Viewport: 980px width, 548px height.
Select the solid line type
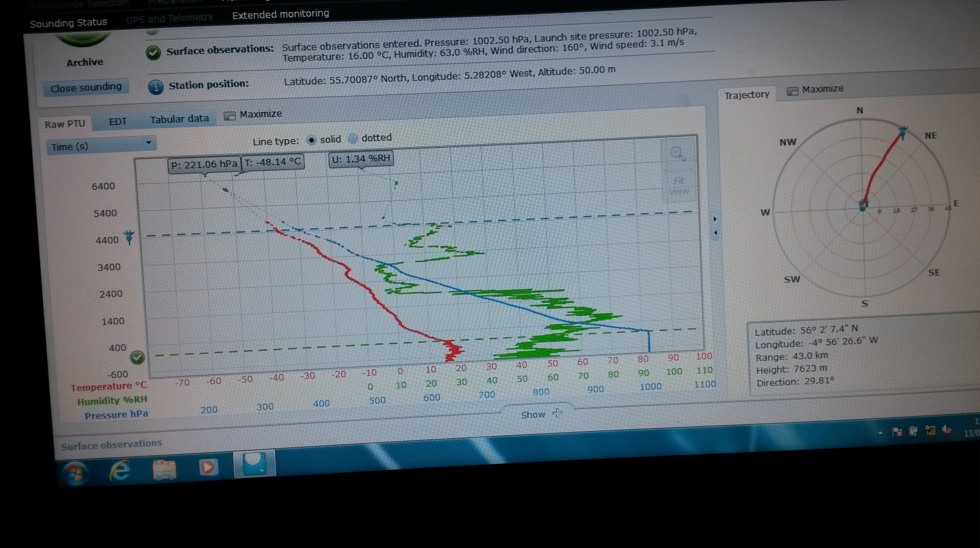(x=312, y=140)
